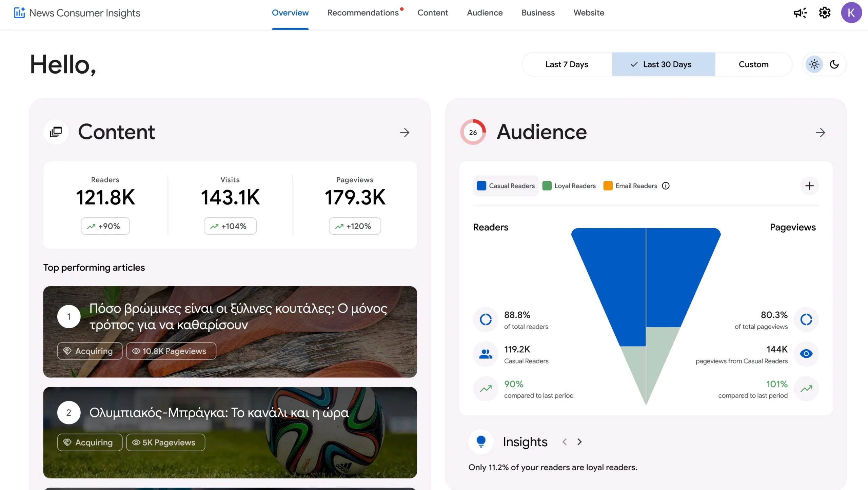Select Casual Readers legend toggle
Screen dimensions: 868x490
click(506, 186)
